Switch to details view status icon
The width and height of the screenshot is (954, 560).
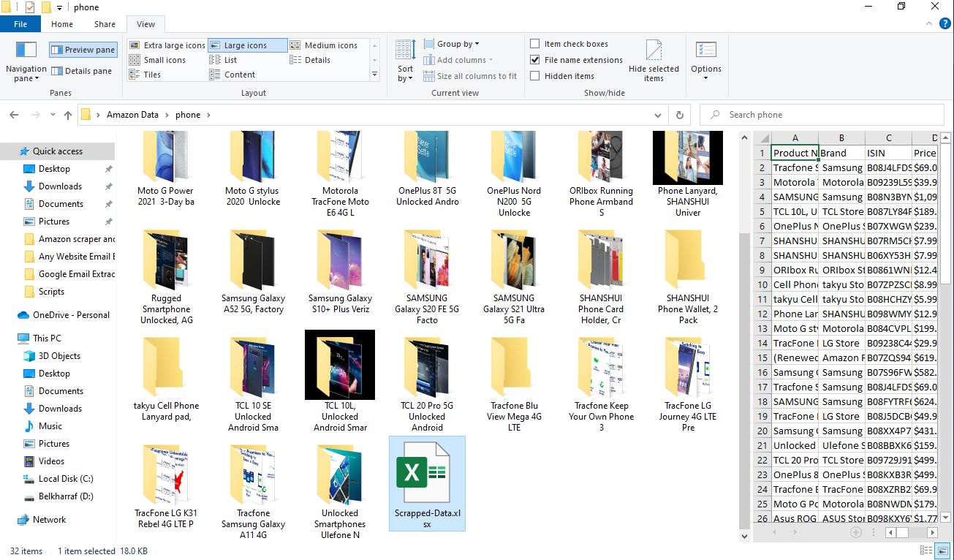point(926,551)
